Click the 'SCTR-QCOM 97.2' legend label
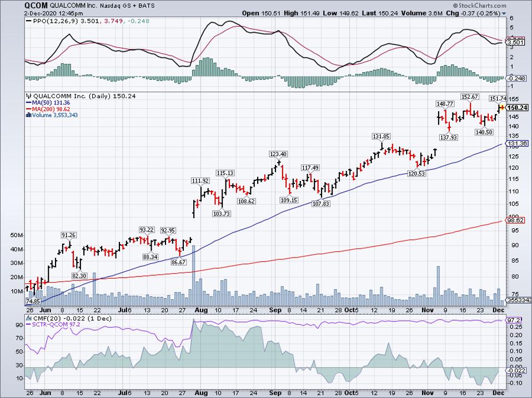This screenshot has width=532, height=398. click(x=53, y=325)
